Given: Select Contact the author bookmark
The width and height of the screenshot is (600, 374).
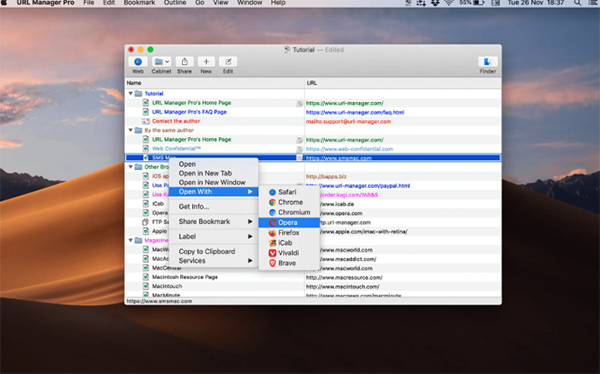Looking at the screenshot, I should point(176,121).
